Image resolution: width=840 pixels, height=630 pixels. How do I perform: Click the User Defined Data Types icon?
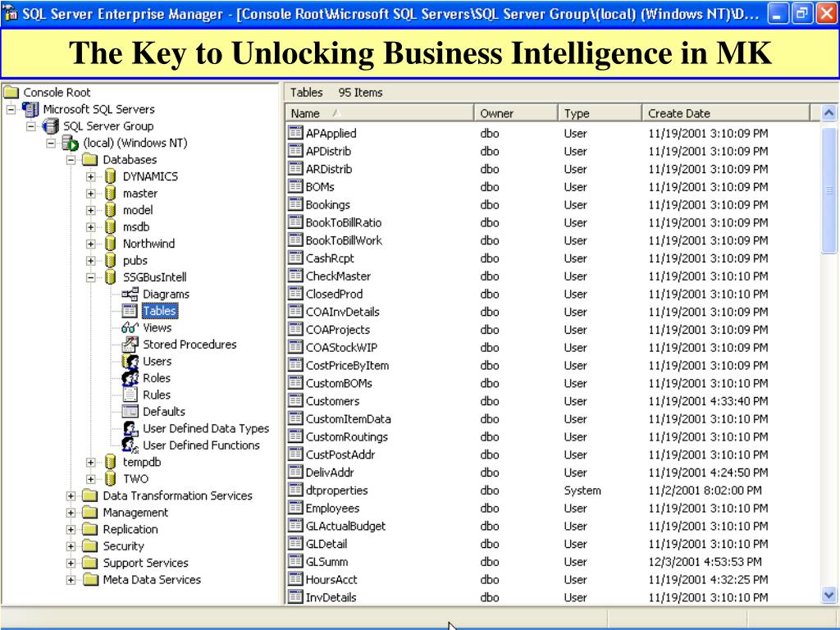click(x=130, y=428)
